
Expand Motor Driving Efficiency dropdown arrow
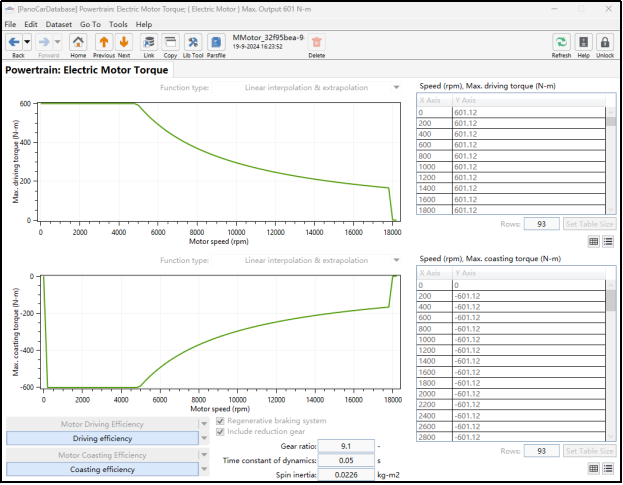tap(204, 424)
